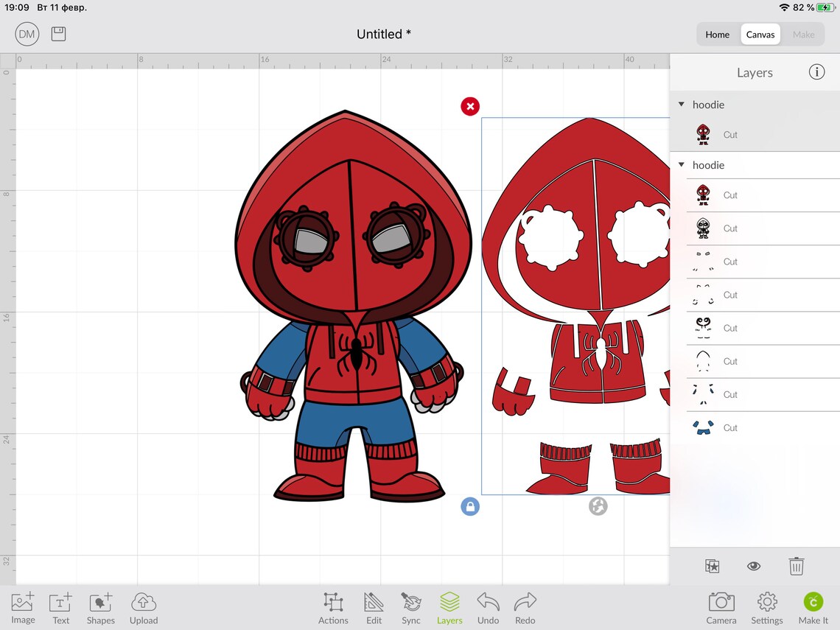The width and height of the screenshot is (840, 630).
Task: Tap the lock icon below the hoodie image
Action: (470, 506)
